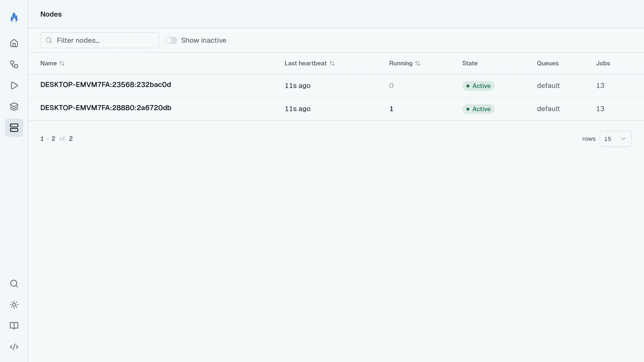
Task: Click the Nodes page title
Action: [51, 14]
